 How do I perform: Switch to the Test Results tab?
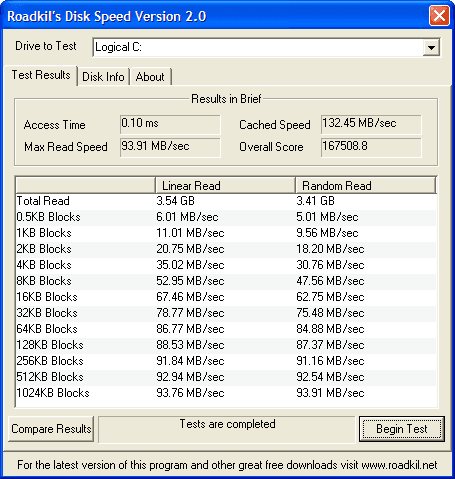pos(41,75)
